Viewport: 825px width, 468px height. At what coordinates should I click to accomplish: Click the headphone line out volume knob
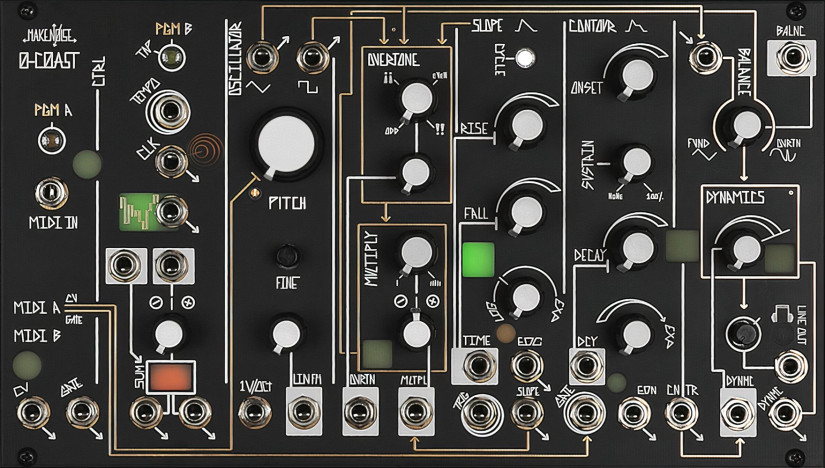pos(743,334)
